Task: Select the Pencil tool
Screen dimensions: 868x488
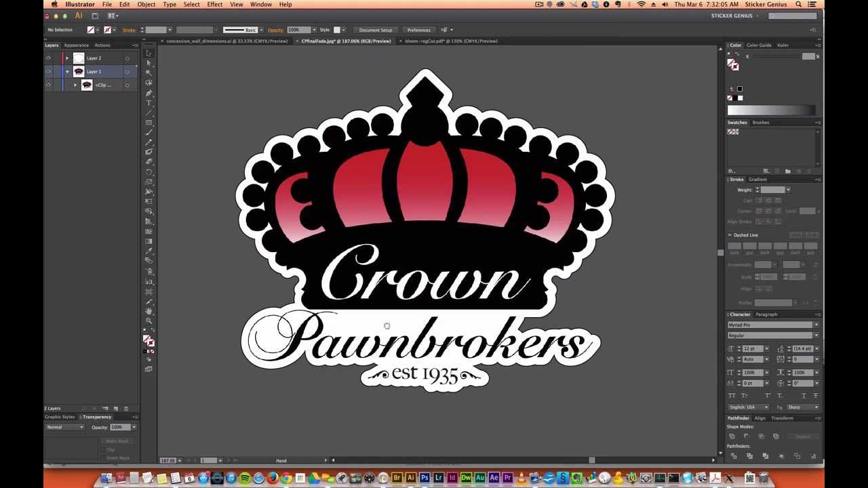Action: click(x=149, y=142)
